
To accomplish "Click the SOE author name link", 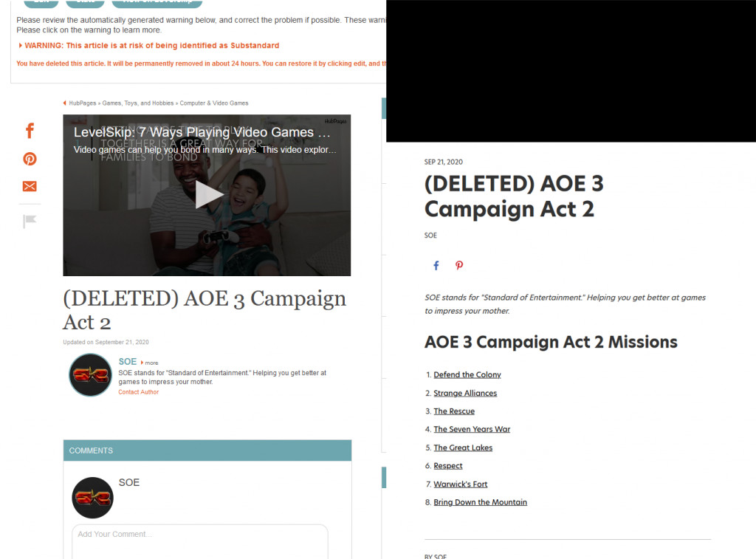I will coord(128,362).
